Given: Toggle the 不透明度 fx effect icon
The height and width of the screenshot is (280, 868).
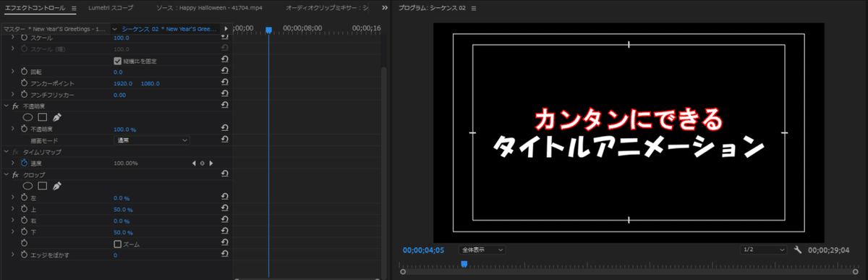Looking at the screenshot, I should (15, 106).
